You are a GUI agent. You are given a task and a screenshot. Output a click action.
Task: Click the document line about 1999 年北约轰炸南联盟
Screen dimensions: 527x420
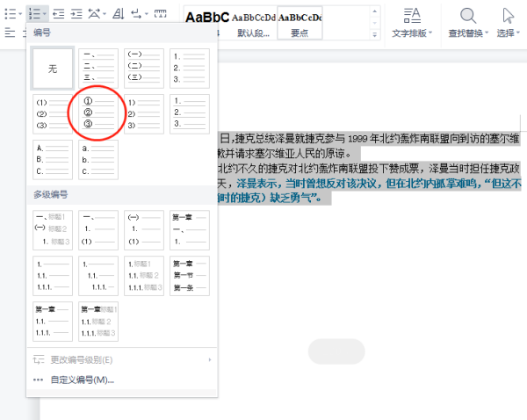click(x=369, y=138)
